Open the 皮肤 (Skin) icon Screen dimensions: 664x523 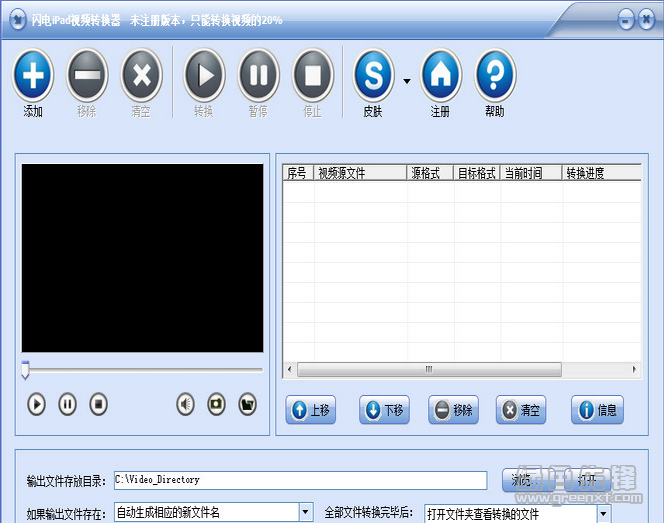[x=374, y=75]
